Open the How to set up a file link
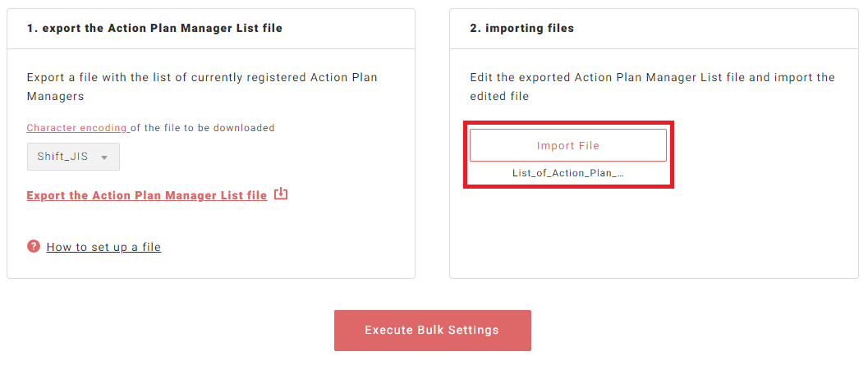This screenshot has height=365, width=868. point(103,247)
